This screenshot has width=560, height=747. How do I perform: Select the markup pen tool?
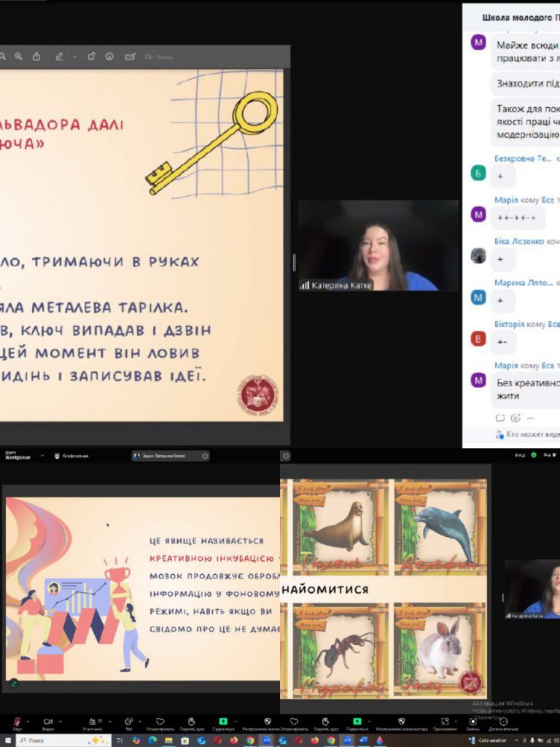point(59,56)
